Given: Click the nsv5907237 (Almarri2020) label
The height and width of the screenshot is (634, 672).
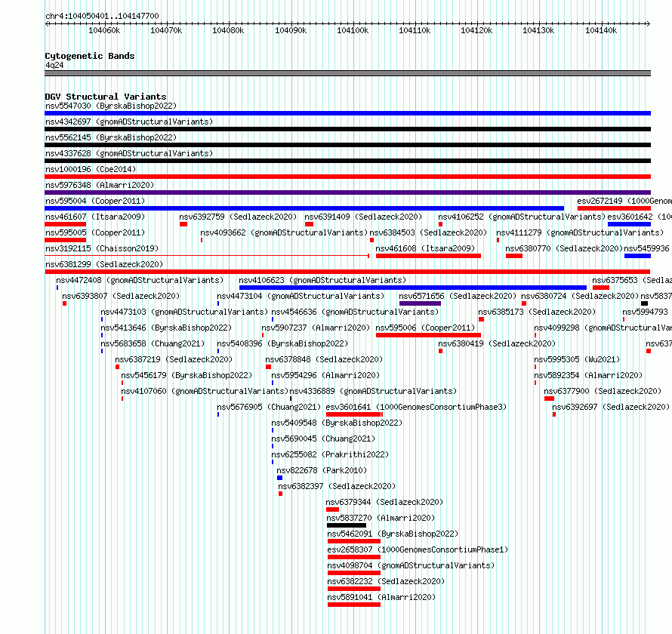Looking at the screenshot, I should [x=316, y=328].
